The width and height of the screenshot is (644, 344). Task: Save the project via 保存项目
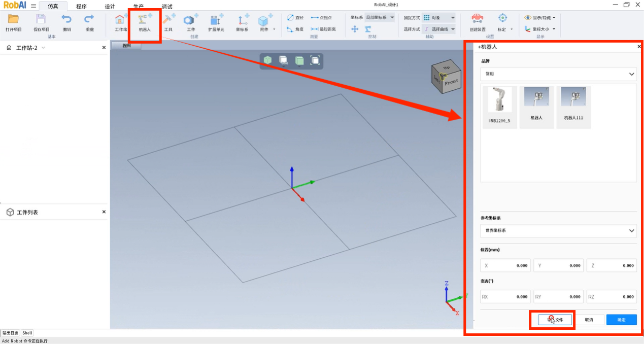41,23
